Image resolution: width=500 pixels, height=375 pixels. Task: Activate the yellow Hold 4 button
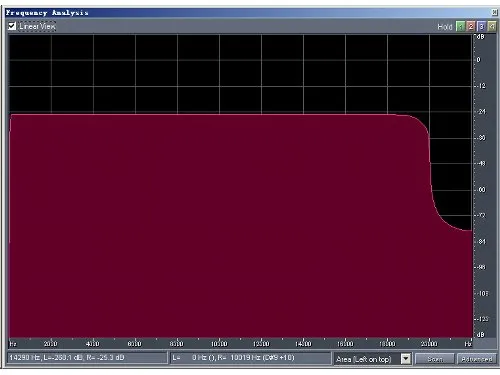pos(492,26)
